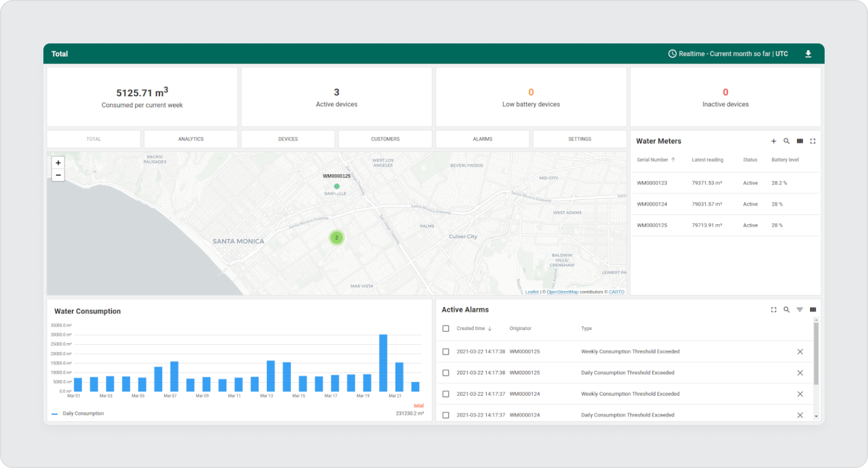Sort alarms by Created time column
This screenshot has width=868, height=468.
(x=471, y=328)
